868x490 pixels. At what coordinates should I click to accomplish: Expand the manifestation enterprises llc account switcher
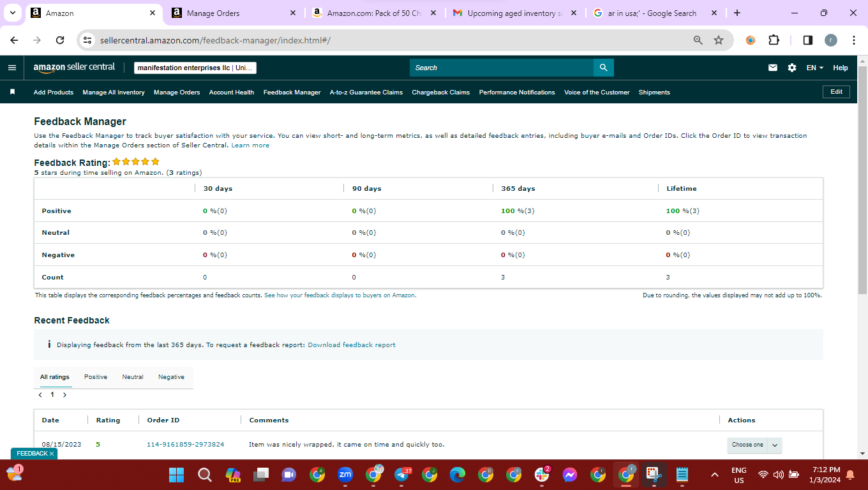coord(195,68)
